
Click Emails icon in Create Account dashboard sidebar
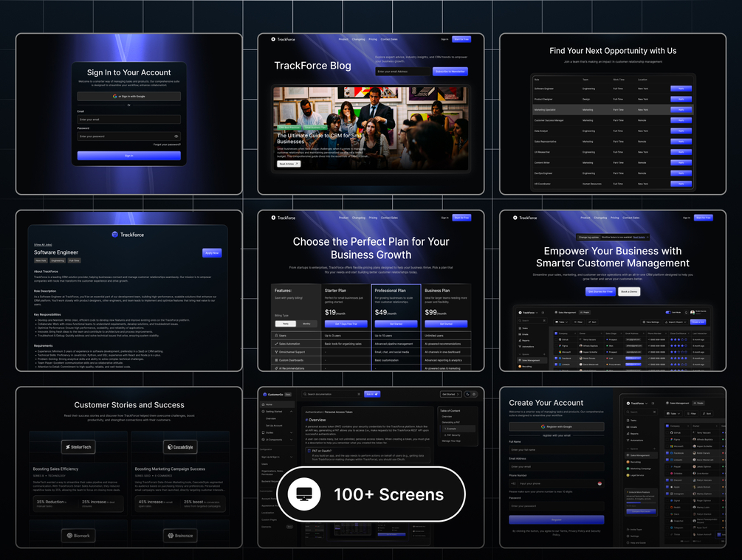628,426
